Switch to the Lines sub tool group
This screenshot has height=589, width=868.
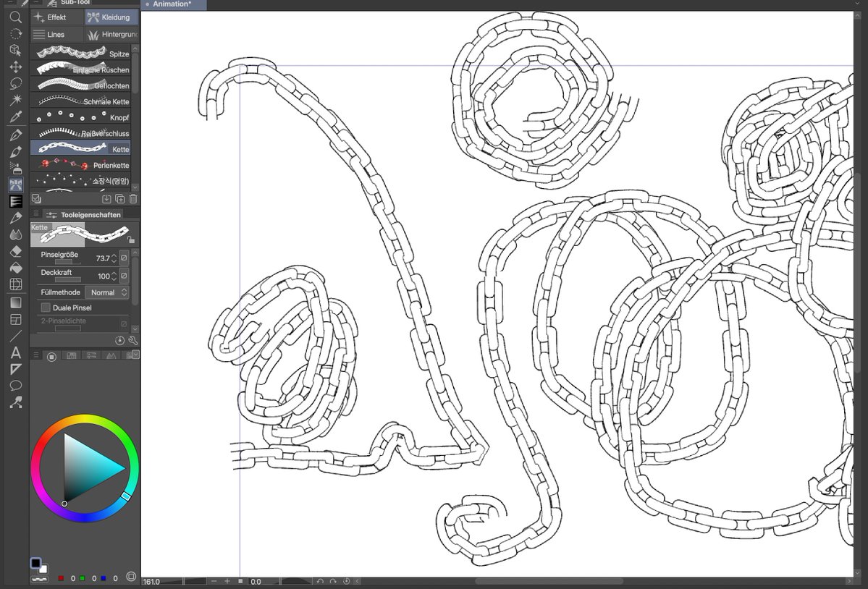coord(57,34)
